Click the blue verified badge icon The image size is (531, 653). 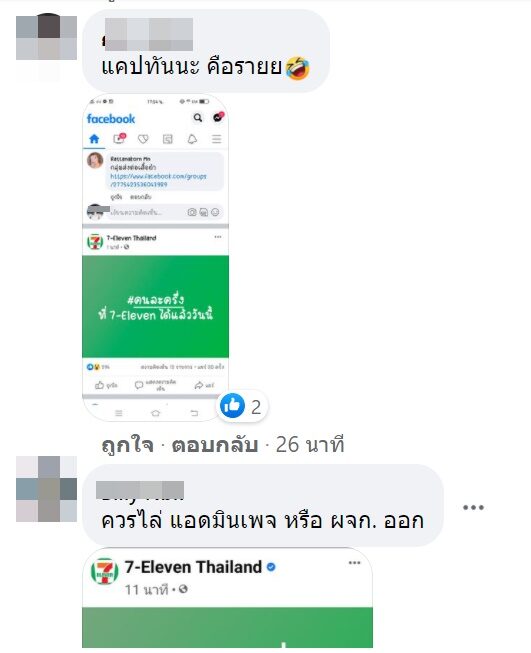click(271, 567)
